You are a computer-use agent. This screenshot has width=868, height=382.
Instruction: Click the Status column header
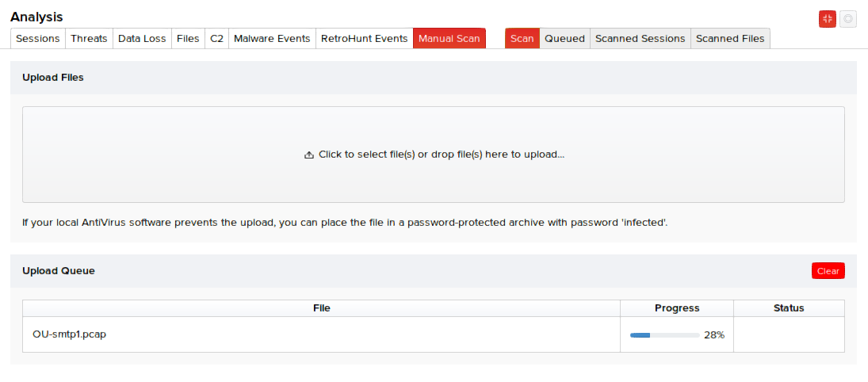click(x=788, y=308)
